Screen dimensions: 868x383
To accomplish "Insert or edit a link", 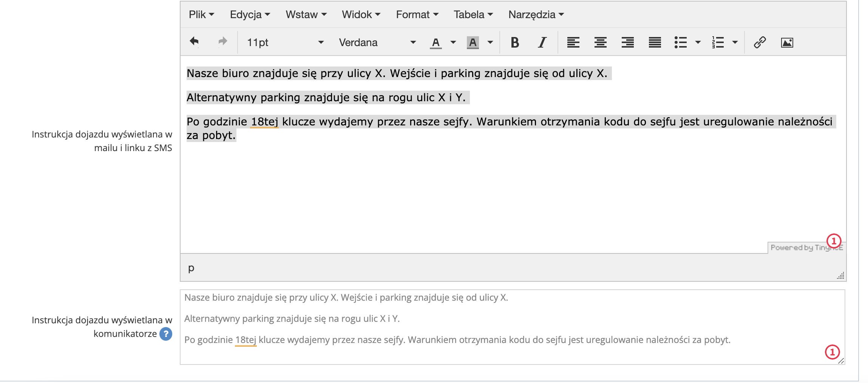I will [x=760, y=42].
